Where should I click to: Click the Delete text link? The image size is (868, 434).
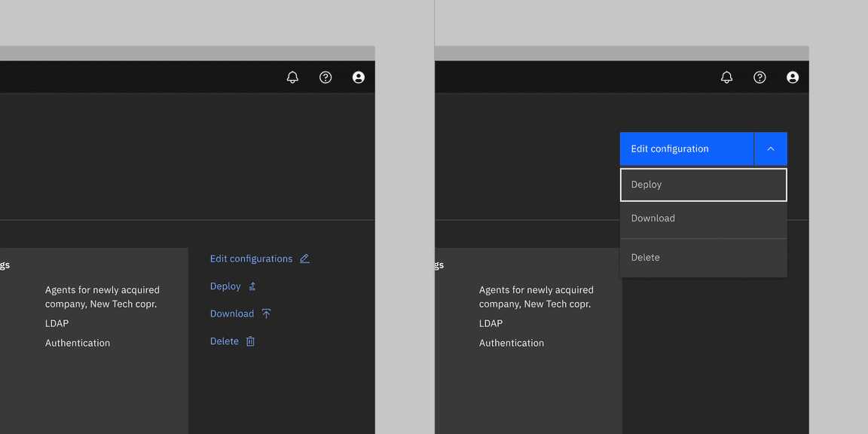(224, 341)
